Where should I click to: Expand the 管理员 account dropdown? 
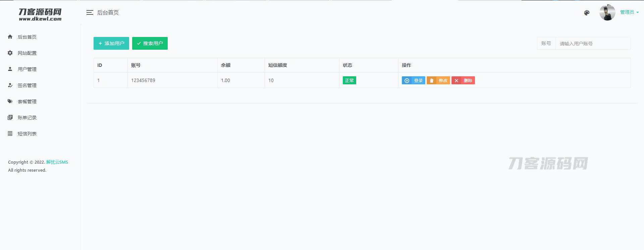(x=629, y=12)
